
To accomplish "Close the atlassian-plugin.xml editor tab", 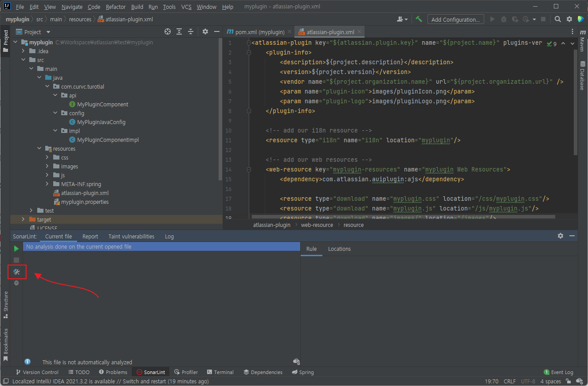I will [360, 32].
